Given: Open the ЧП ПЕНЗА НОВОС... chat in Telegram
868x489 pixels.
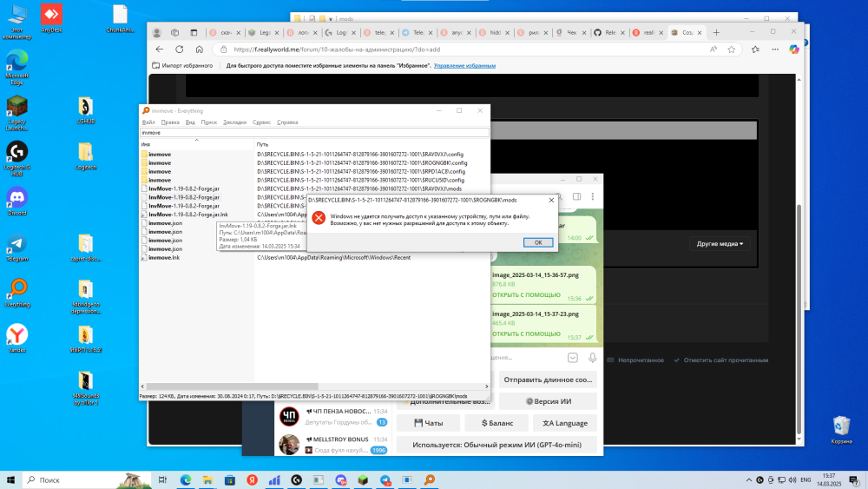Looking at the screenshot, I should tap(332, 416).
